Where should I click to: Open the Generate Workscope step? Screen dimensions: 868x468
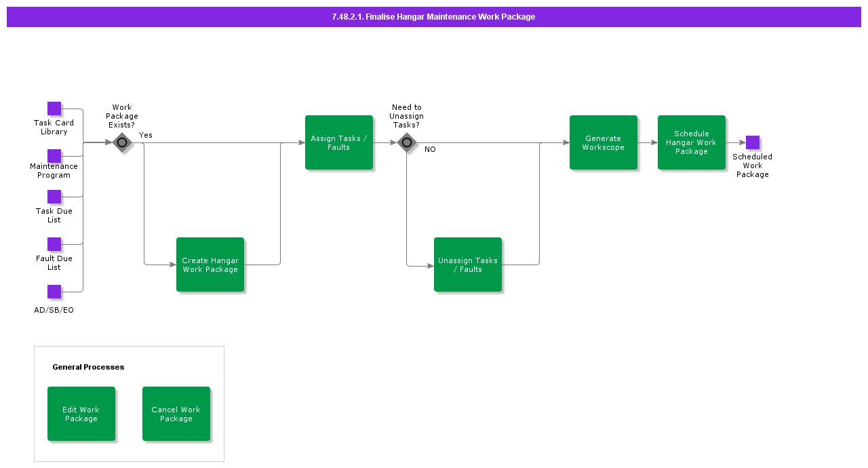tap(604, 142)
